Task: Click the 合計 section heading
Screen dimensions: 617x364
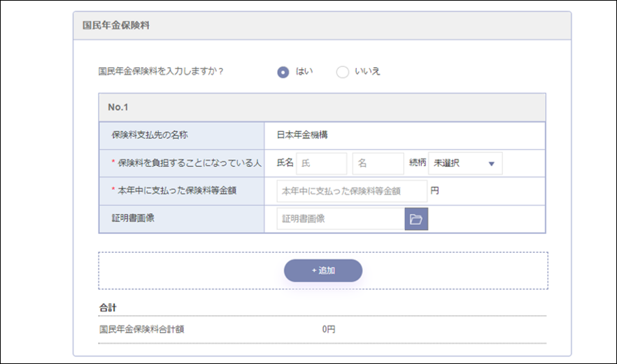Action: point(108,307)
